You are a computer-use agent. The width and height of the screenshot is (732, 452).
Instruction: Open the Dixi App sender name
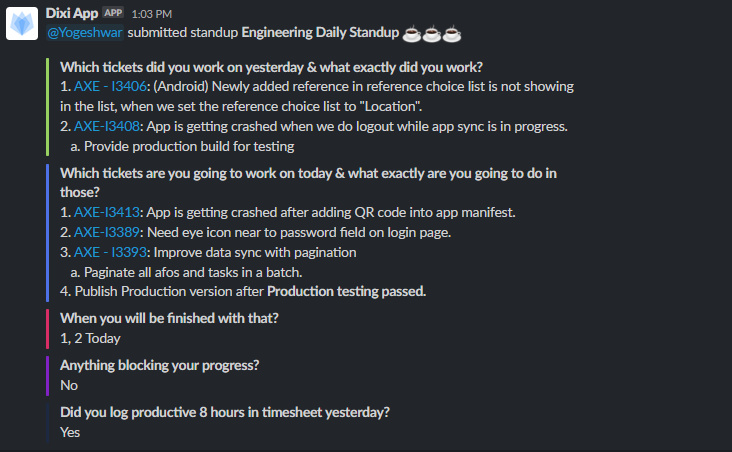72,13
